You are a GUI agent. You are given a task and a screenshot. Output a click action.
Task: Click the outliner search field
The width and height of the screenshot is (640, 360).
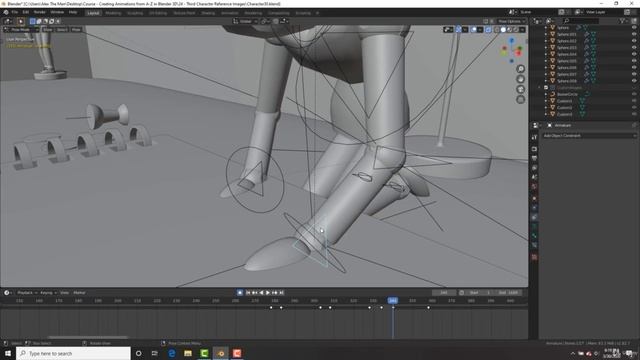pos(581,21)
